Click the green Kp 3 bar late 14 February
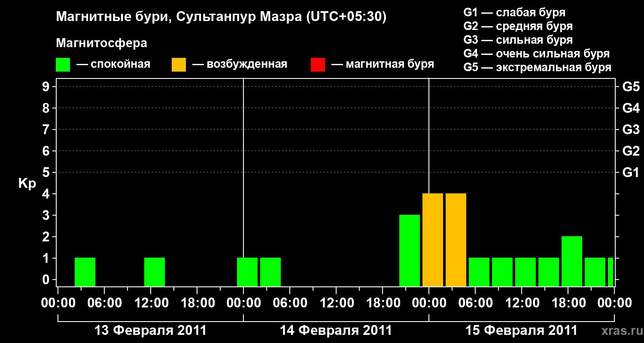 pos(410,250)
